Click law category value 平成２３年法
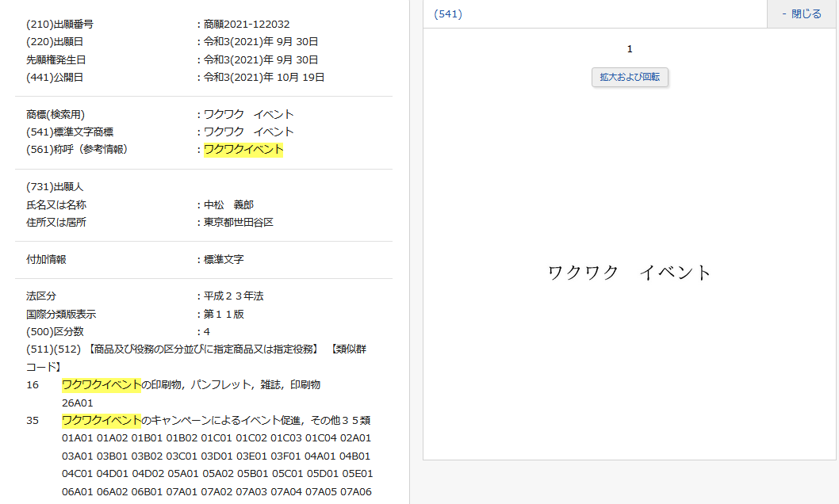Viewport: 839px width, 504px height. [x=234, y=296]
